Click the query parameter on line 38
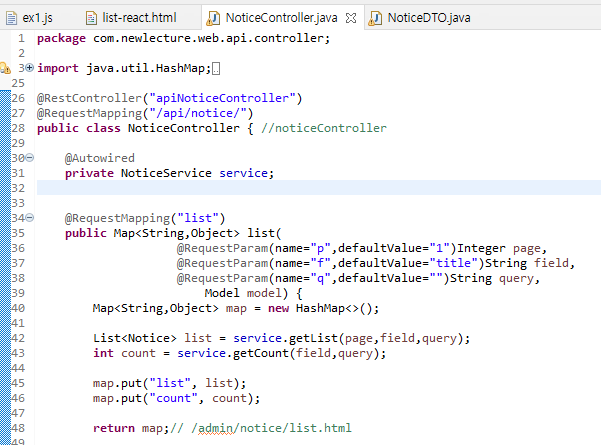601x445 pixels. tap(516, 278)
